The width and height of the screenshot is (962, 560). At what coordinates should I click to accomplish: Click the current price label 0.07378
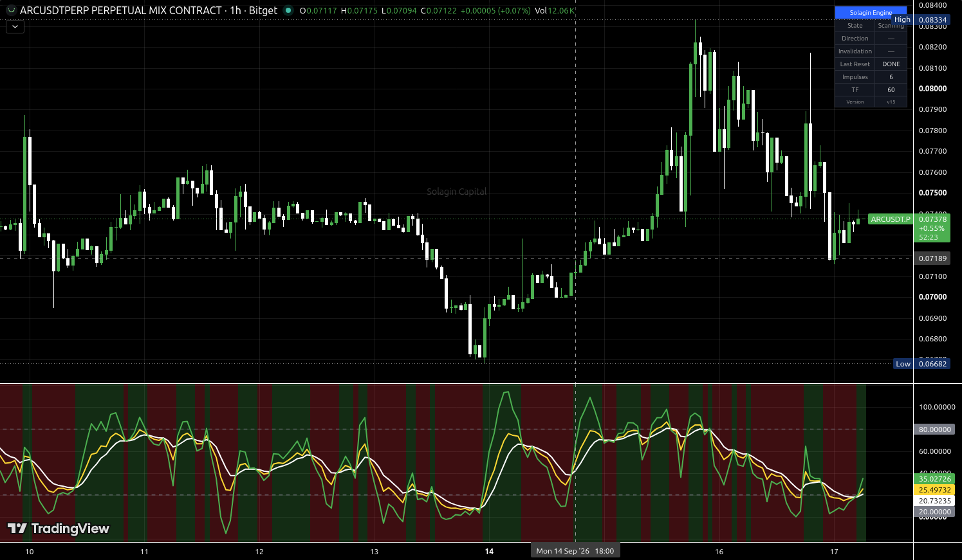(x=932, y=219)
